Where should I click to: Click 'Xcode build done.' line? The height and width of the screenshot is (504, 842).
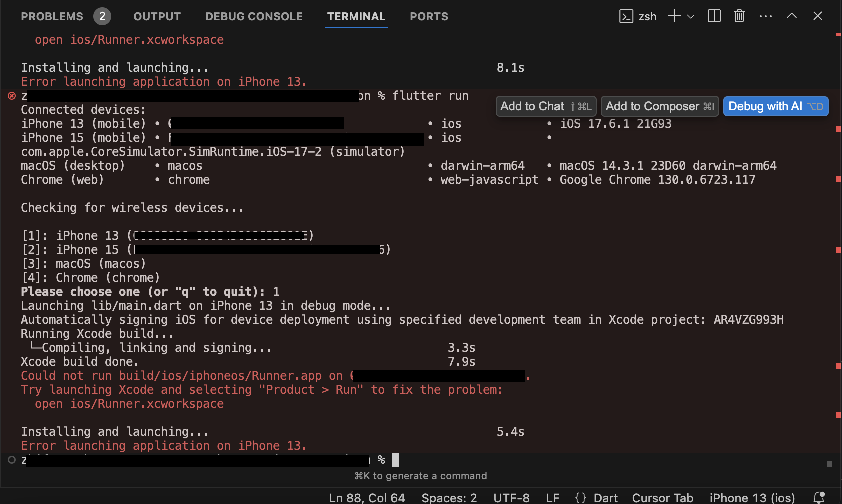coord(80,361)
